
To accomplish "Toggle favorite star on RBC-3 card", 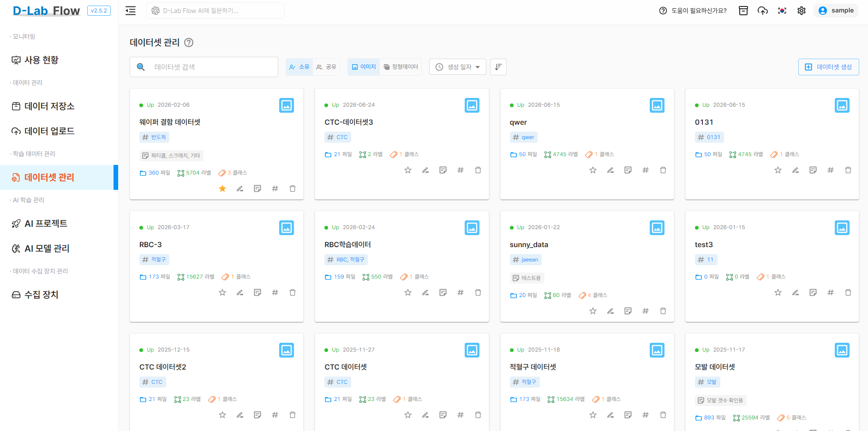I will coord(222,292).
